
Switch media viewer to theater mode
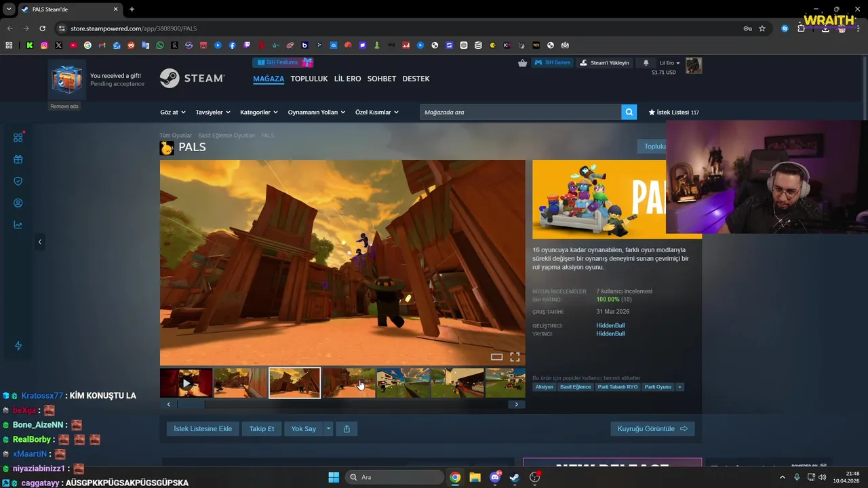click(496, 357)
